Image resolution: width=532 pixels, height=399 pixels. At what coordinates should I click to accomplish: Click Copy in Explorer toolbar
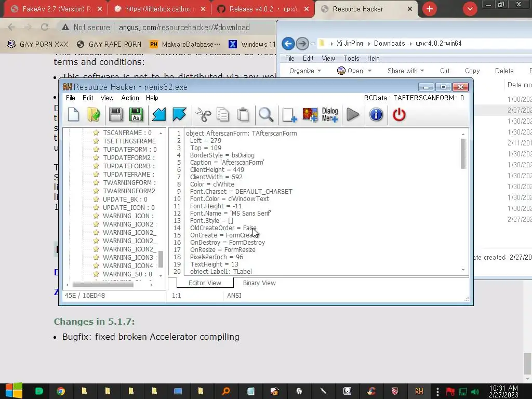click(x=472, y=71)
